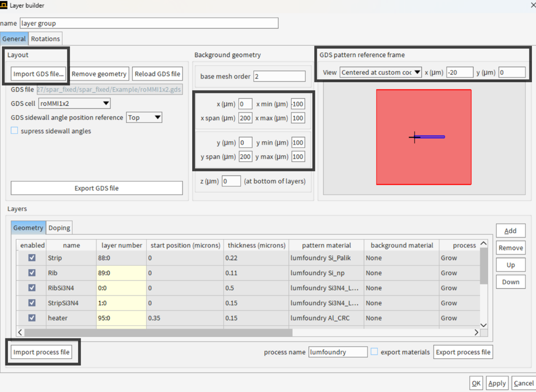Click the red GDS pattern preview area
Image resolution: width=536 pixels, height=392 pixels.
tap(423, 137)
